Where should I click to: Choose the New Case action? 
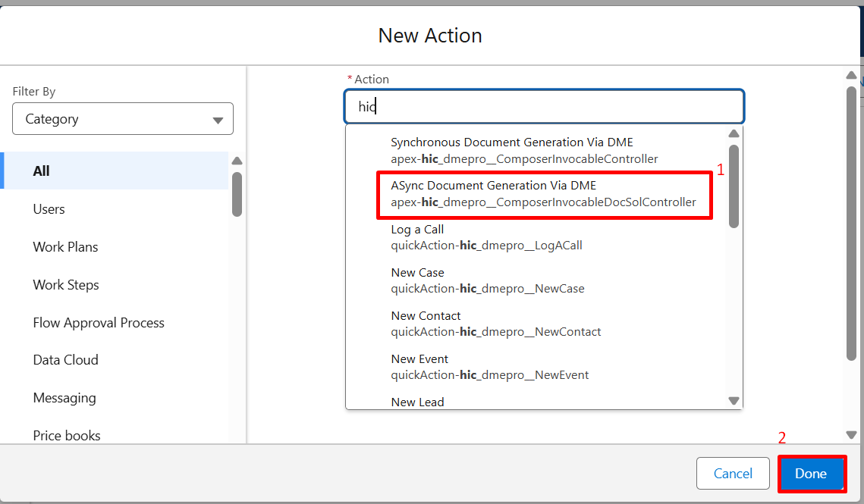[x=536, y=280]
